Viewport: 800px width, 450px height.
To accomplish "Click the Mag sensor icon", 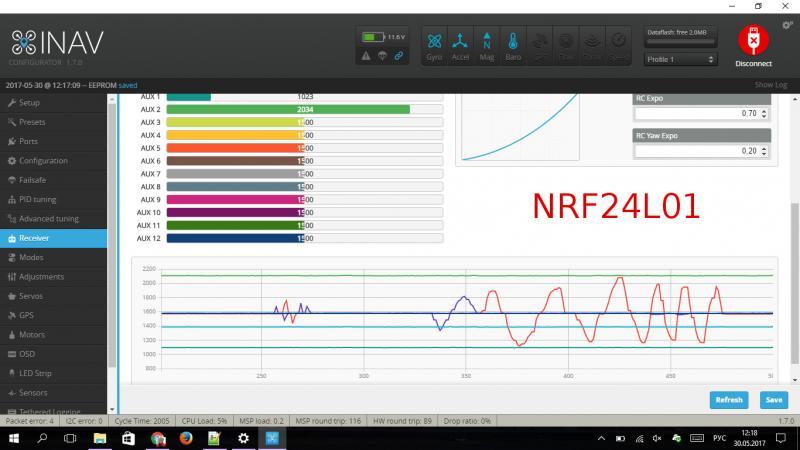I will pos(487,45).
